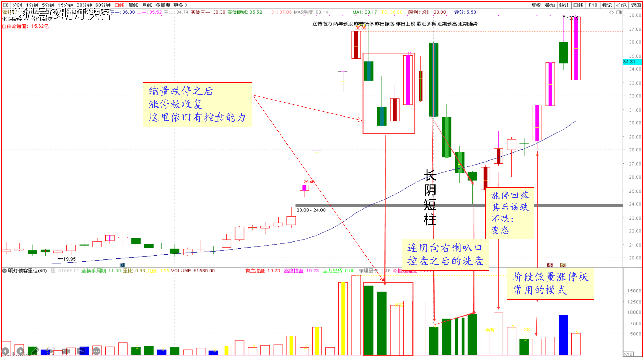The width and height of the screenshot is (644, 358).
Task: Click the 送转潜力 tag
Action: [322, 24]
